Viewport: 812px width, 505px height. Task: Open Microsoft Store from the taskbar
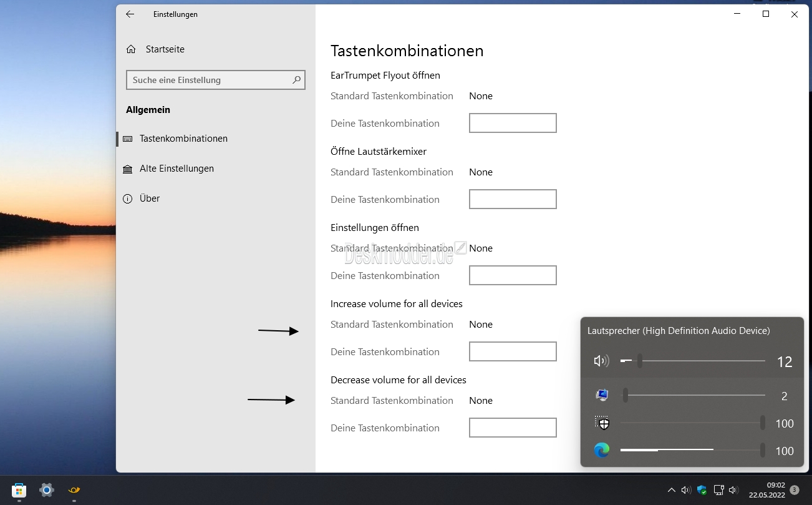click(19, 490)
